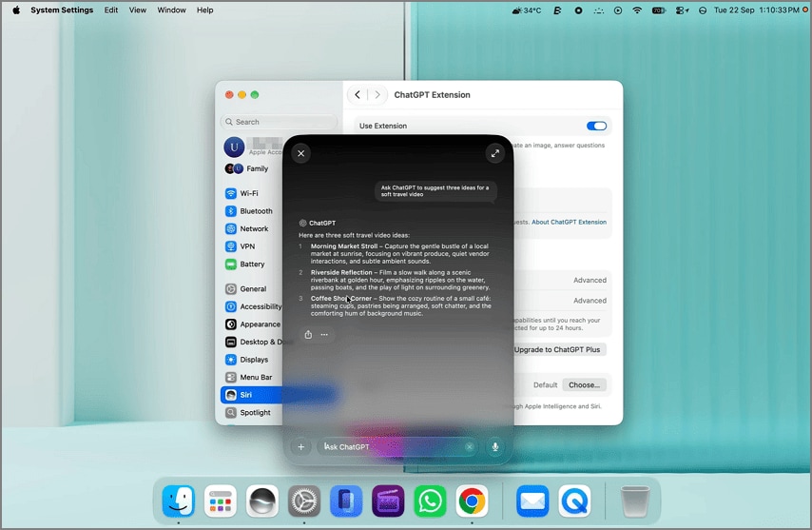
Task: Open the first Advanced option
Action: point(590,280)
